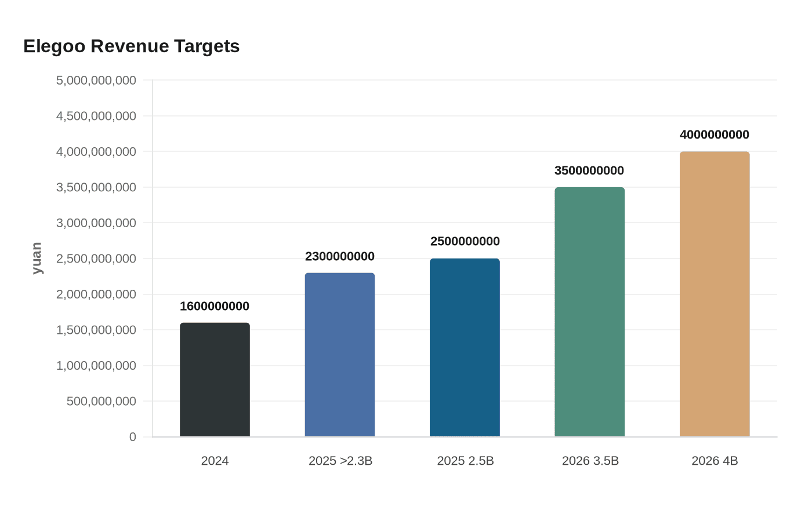Click the 2024 x-axis label
The image size is (812, 510).
click(x=215, y=461)
